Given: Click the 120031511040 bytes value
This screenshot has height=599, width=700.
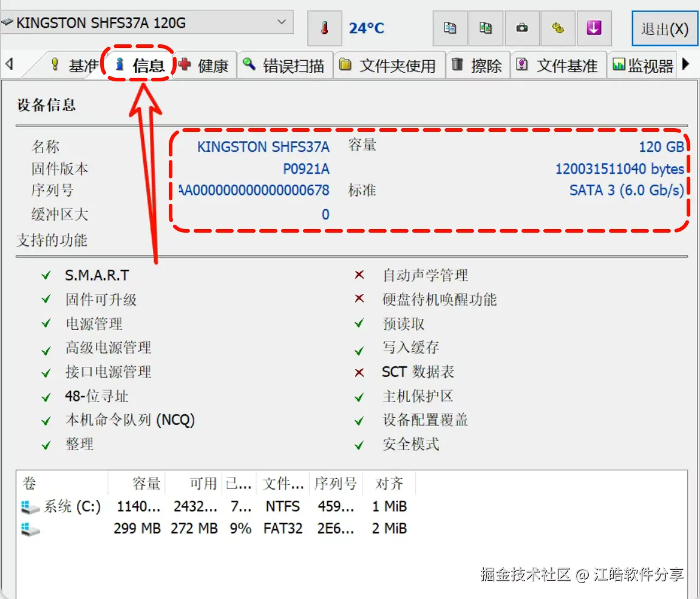Looking at the screenshot, I should [x=619, y=169].
